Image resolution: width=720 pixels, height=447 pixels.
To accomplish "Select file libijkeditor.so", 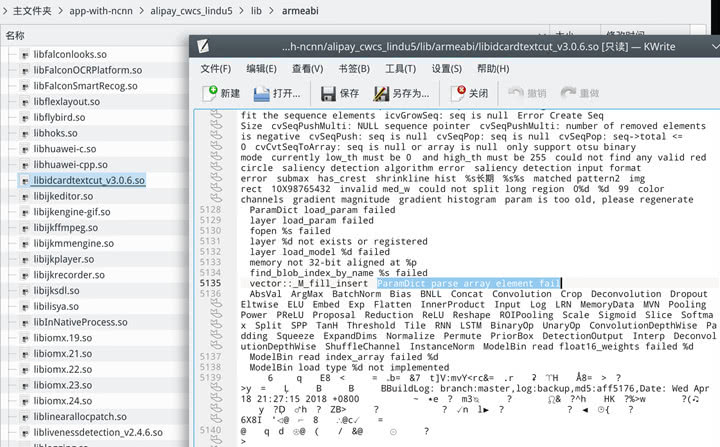I will point(63,196).
